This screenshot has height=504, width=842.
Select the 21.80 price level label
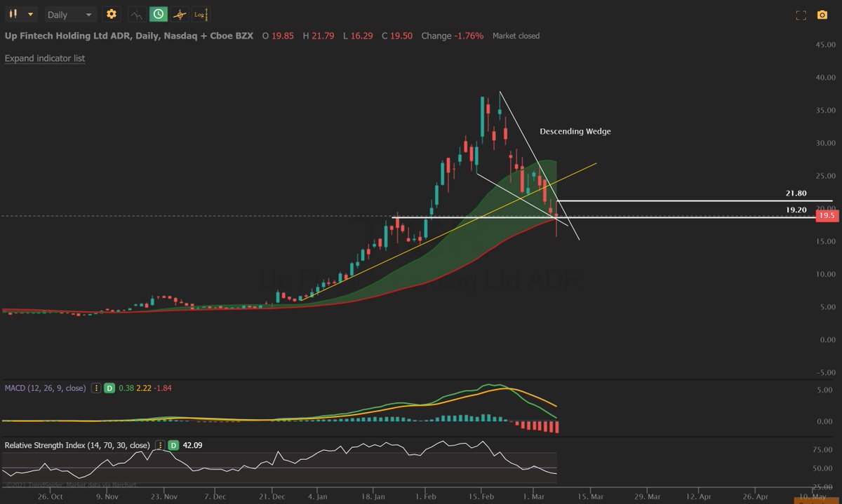[x=796, y=193]
